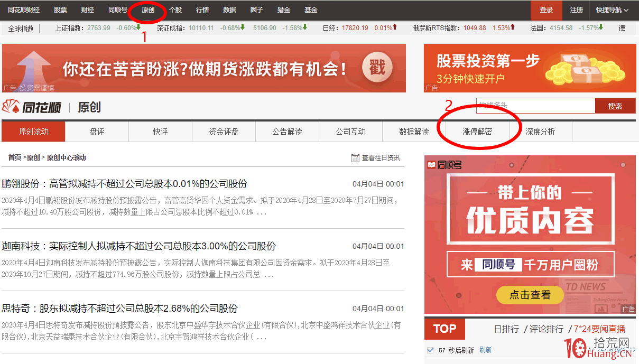Click the 注册 register button
The image size is (639, 364).
point(577,10)
